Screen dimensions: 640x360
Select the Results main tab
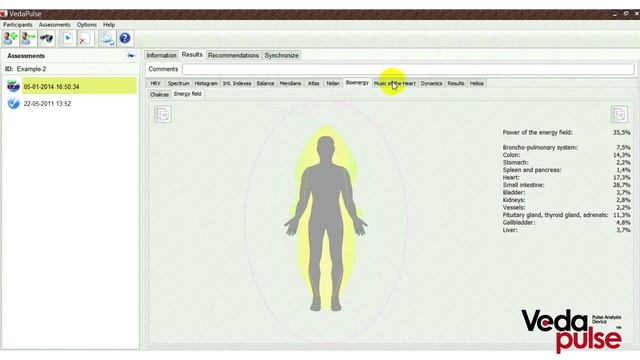coord(192,55)
